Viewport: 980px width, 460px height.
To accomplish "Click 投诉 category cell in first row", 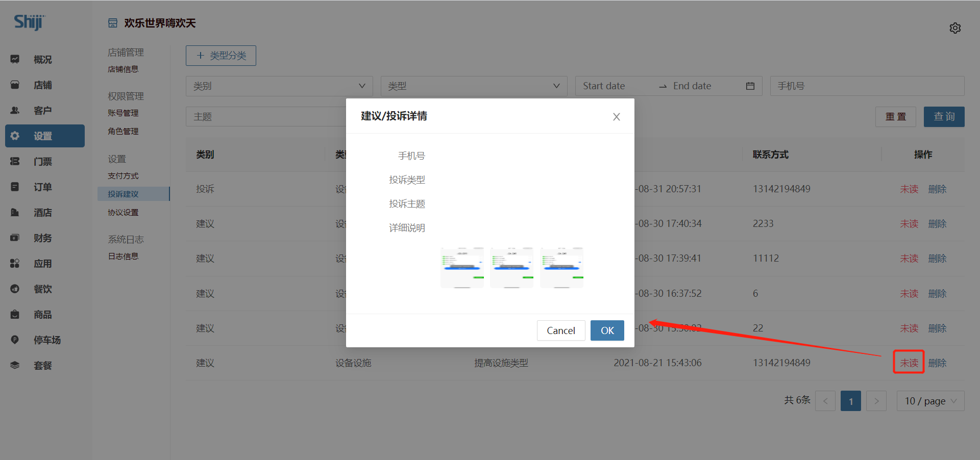I will coord(205,189).
